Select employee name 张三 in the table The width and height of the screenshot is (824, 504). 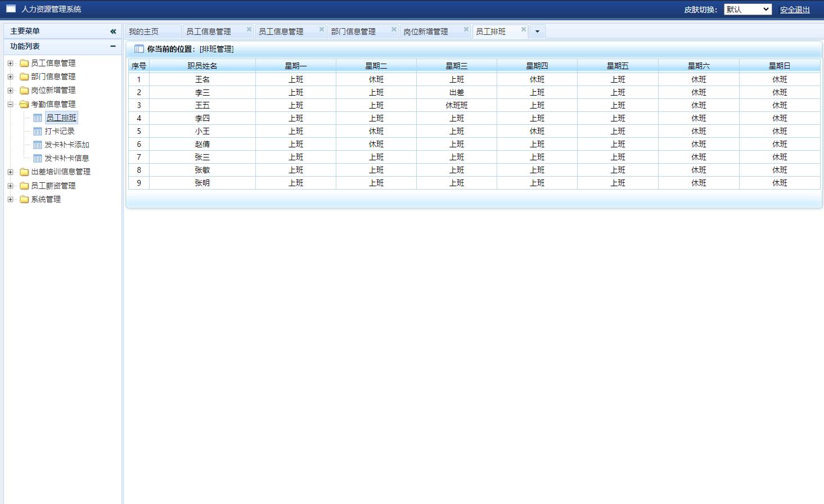[202, 157]
